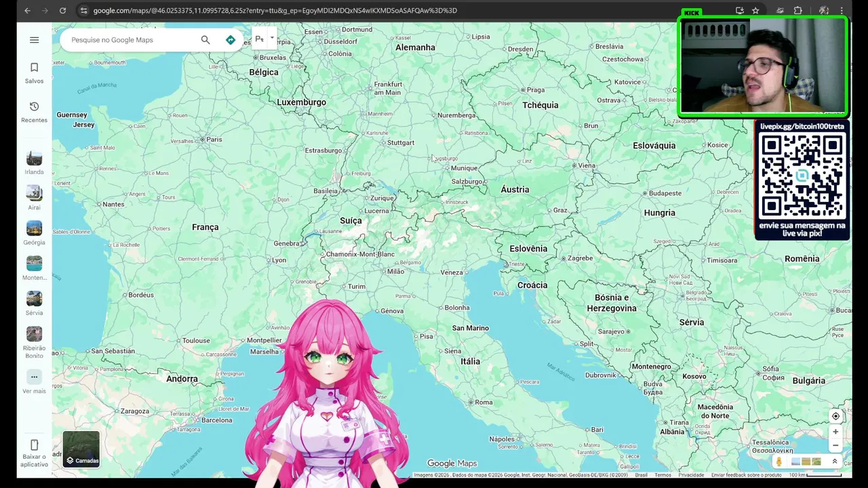
Task: Open the Chrome three-dot menu
Action: pyautogui.click(x=842, y=11)
